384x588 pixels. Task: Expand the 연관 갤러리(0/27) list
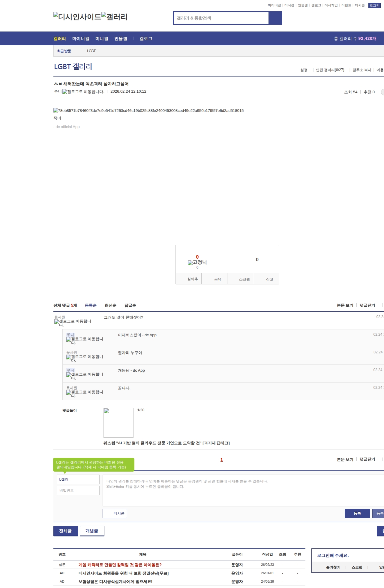[x=330, y=70]
